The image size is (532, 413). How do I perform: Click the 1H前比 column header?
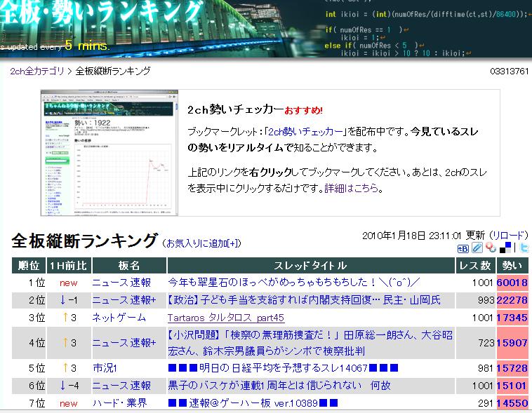pos(69,266)
